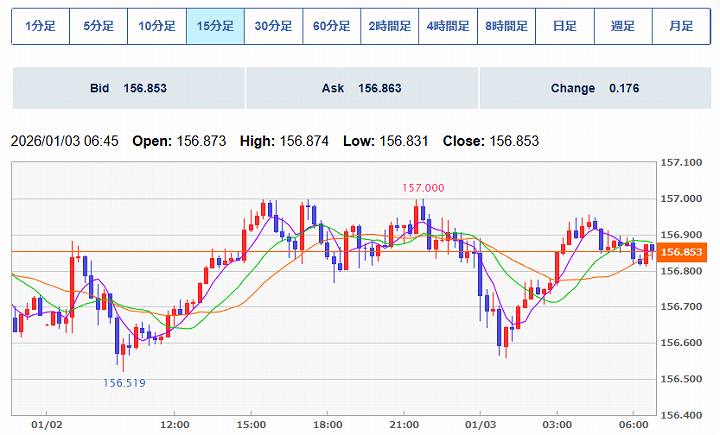The height and width of the screenshot is (435, 720).
Task: Click the orange 156.853 current price tag
Action: pos(684,252)
